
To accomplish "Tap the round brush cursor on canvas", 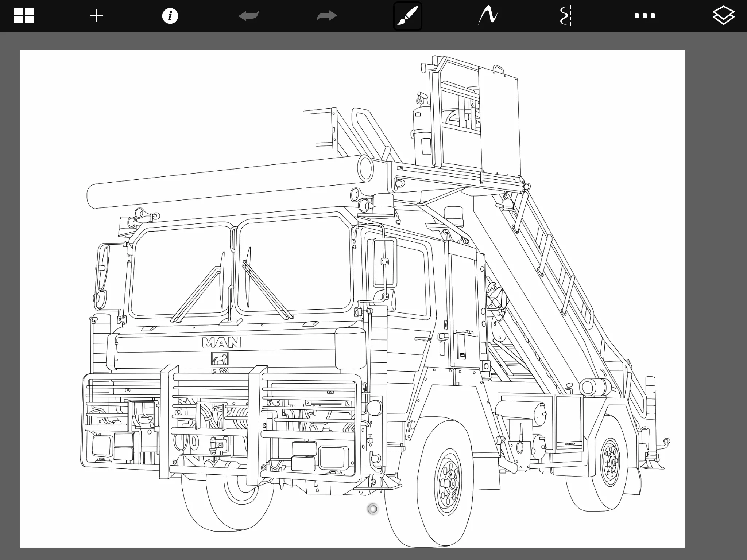I will coord(373,509).
